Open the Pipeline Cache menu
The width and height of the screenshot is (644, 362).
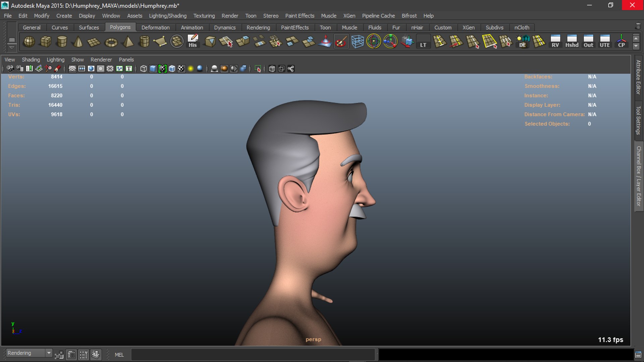tap(378, 16)
